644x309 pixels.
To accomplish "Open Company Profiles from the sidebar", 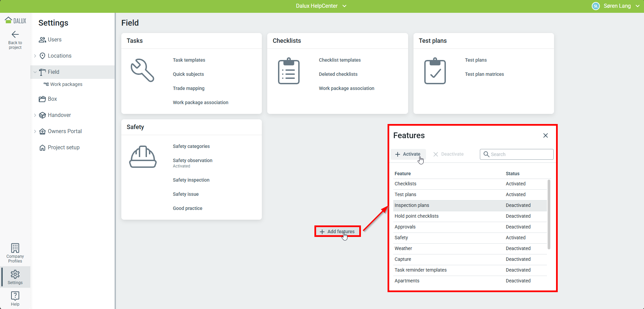I will 15,253.
